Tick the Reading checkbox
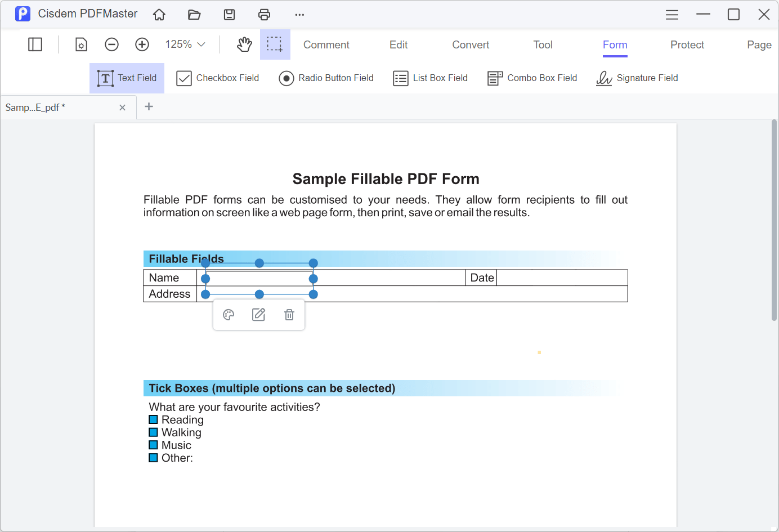Viewport: 779px width, 532px height. coord(153,419)
